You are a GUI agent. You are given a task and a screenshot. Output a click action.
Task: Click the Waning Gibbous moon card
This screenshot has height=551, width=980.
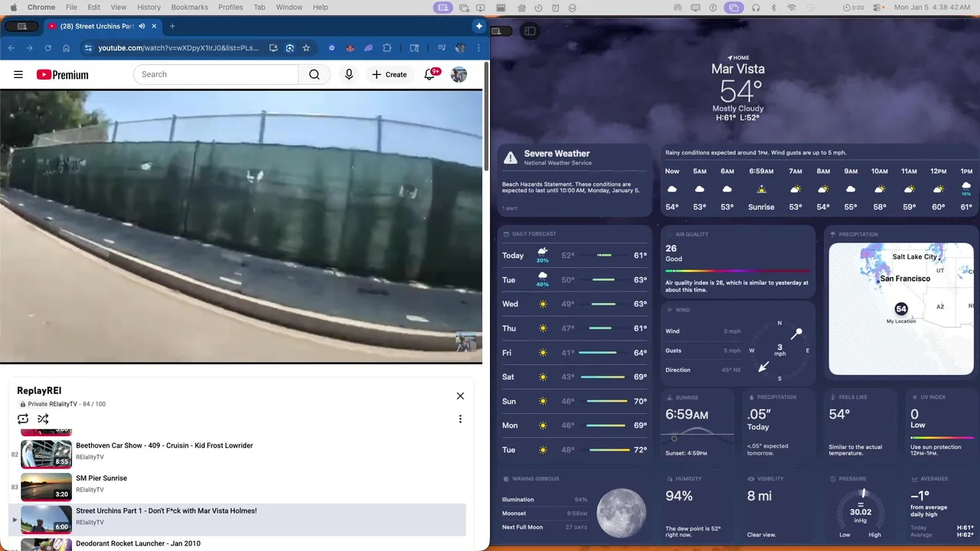coord(575,506)
